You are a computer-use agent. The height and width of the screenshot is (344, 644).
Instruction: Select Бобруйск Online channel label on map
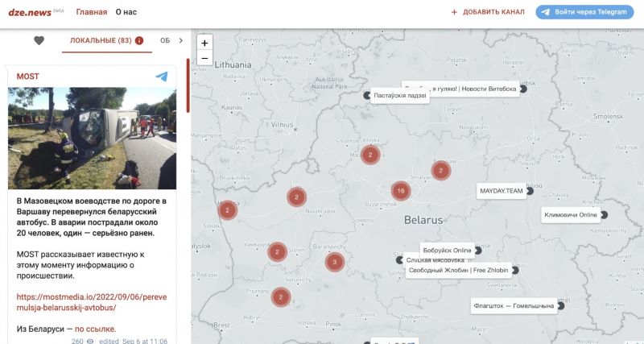447,250
